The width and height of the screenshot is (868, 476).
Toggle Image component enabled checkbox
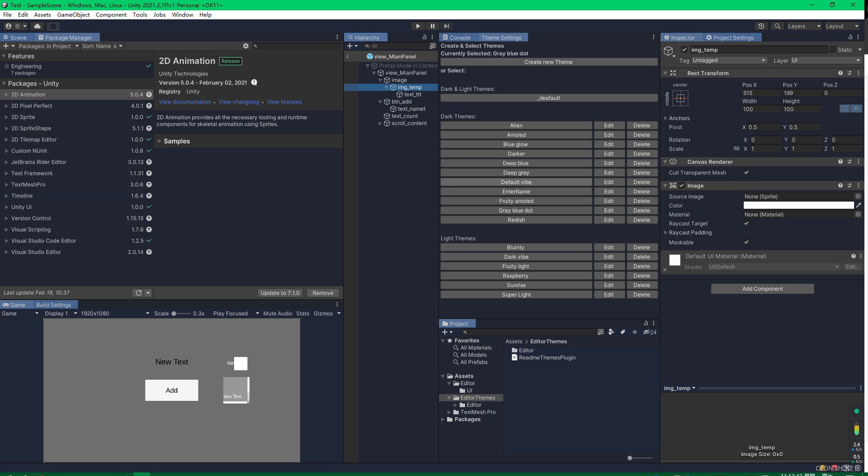682,185
